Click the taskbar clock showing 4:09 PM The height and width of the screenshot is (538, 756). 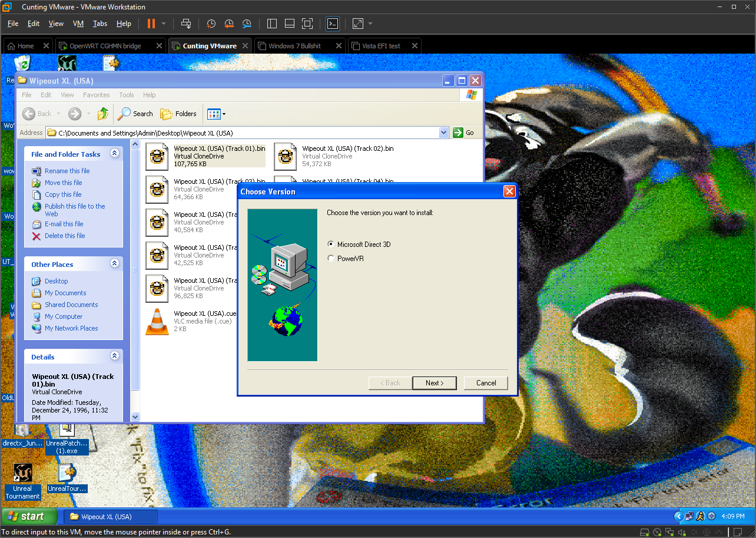point(732,516)
